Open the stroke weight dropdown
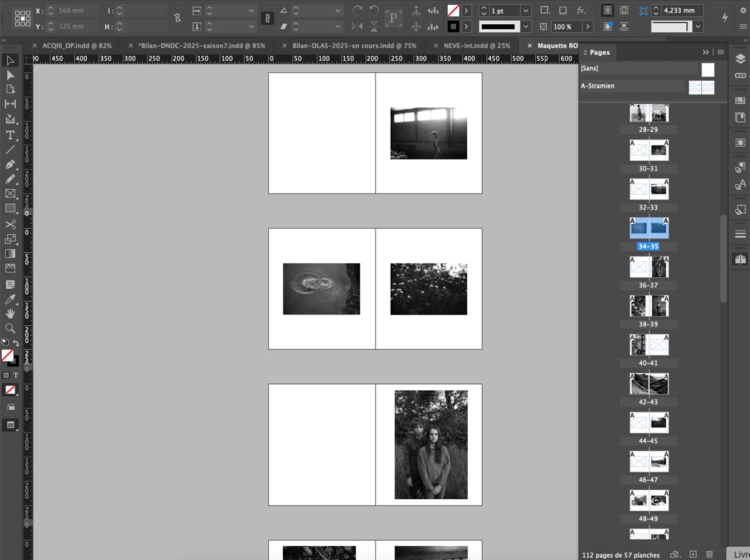Image resolution: width=750 pixels, height=560 pixels. (526, 11)
